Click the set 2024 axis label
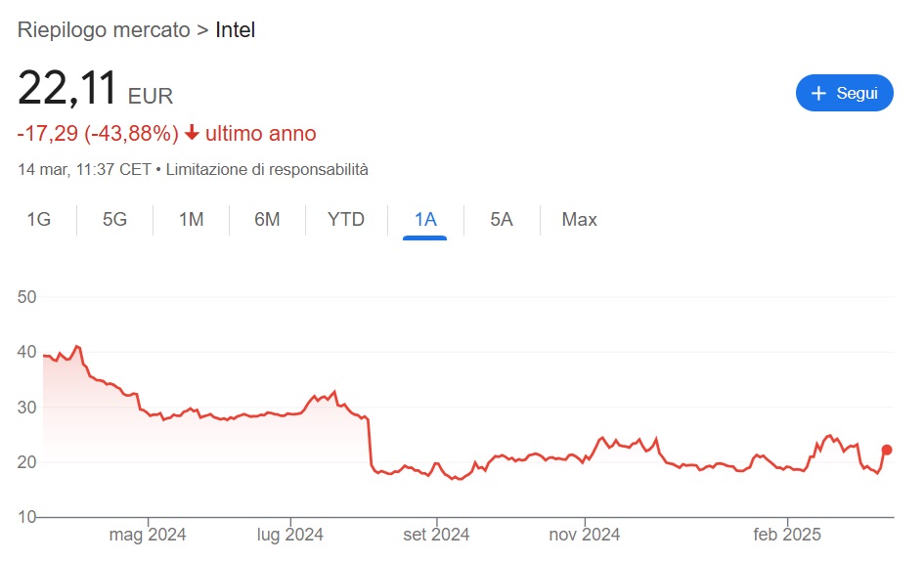 (x=436, y=535)
